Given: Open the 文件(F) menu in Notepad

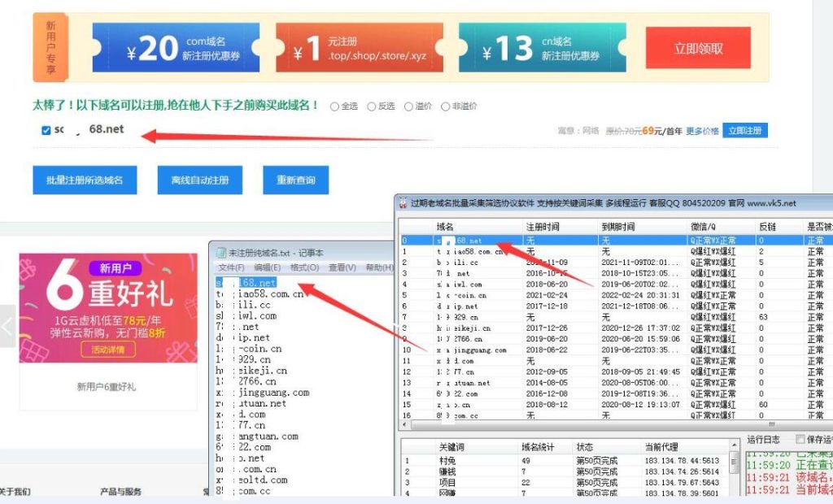Looking at the screenshot, I should 231,267.
